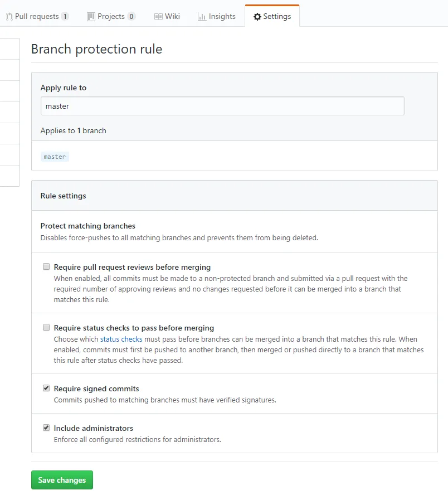
Task: Open the Insights tab label
Action: point(222,17)
